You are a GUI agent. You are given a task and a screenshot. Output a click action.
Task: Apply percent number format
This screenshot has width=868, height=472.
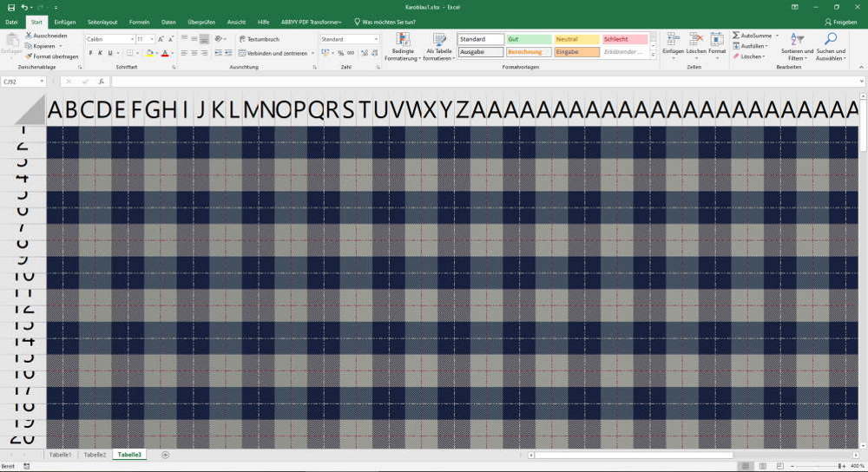(341, 53)
